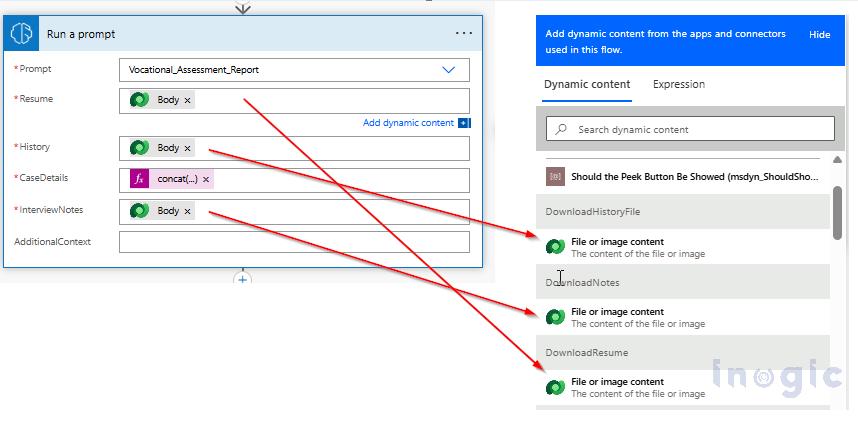Viewport: 858px width, 426px height.
Task: Click Add dynamic content link
Action: [408, 123]
